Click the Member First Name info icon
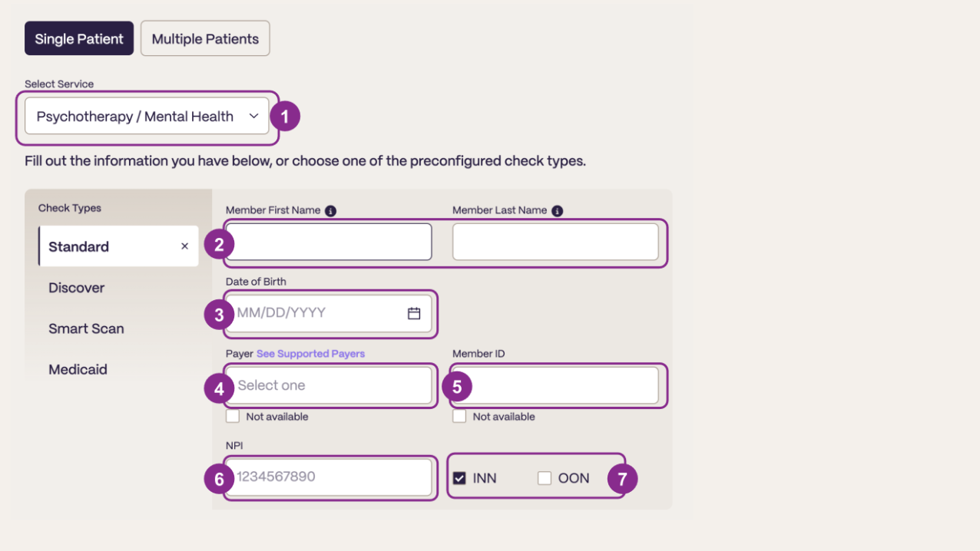This screenshot has width=980, height=551. pyautogui.click(x=330, y=211)
